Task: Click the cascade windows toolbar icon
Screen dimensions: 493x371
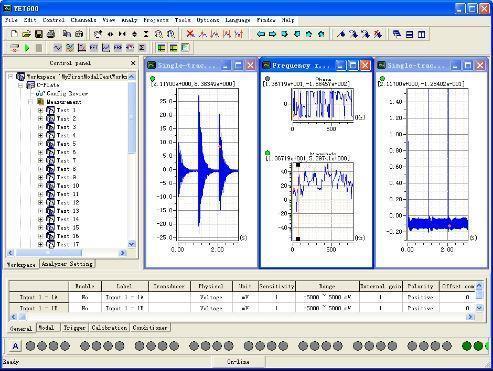Action: click(x=397, y=34)
